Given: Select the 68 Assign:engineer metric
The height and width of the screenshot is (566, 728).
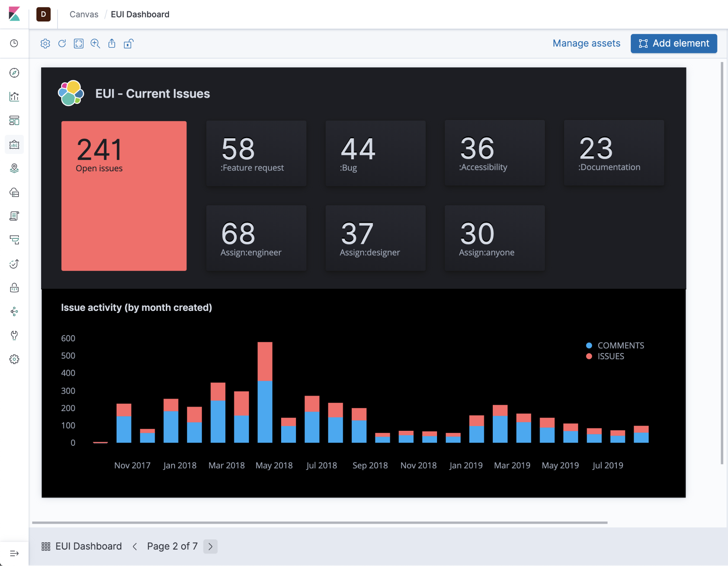Looking at the screenshot, I should click(256, 238).
